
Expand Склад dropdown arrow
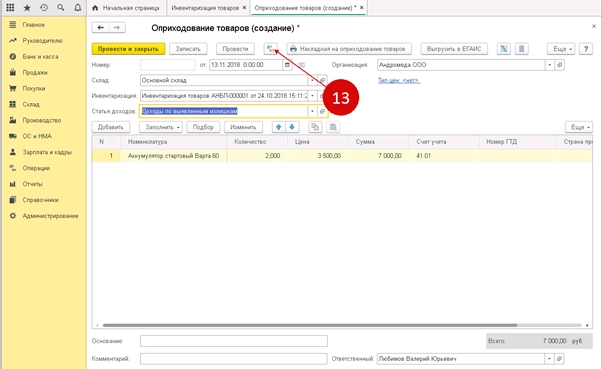pyautogui.click(x=313, y=80)
